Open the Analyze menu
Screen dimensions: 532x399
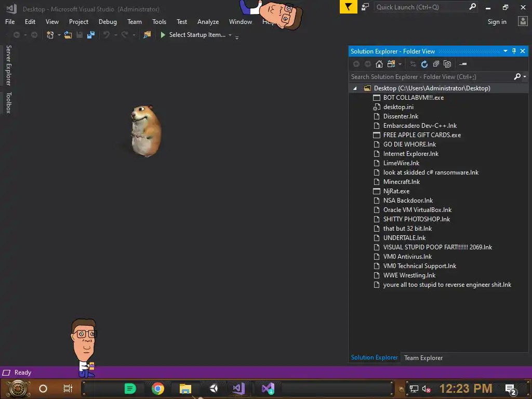point(208,22)
